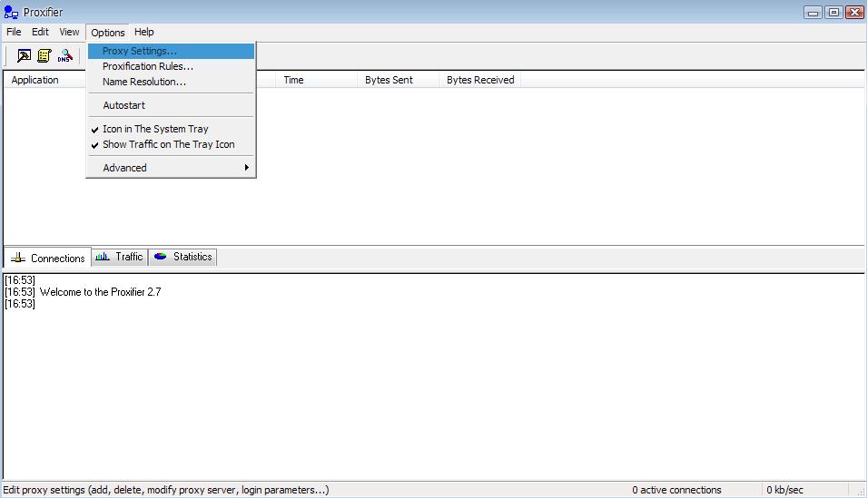Image resolution: width=868 pixels, height=498 pixels.
Task: Sort by Bytes Sent column header
Action: point(398,80)
